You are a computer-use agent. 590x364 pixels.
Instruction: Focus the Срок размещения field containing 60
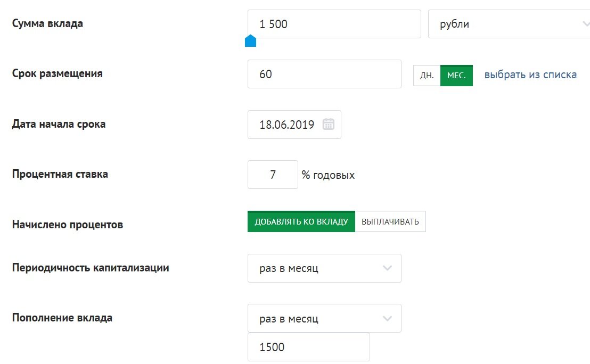point(324,74)
